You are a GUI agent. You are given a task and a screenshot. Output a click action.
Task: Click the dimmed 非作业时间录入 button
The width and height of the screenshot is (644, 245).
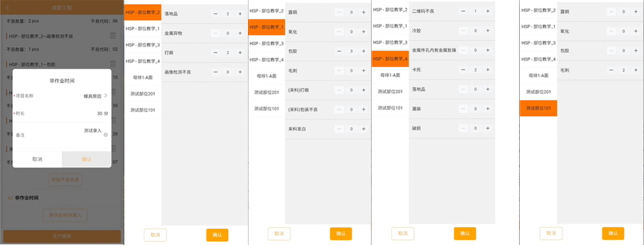coord(65,215)
